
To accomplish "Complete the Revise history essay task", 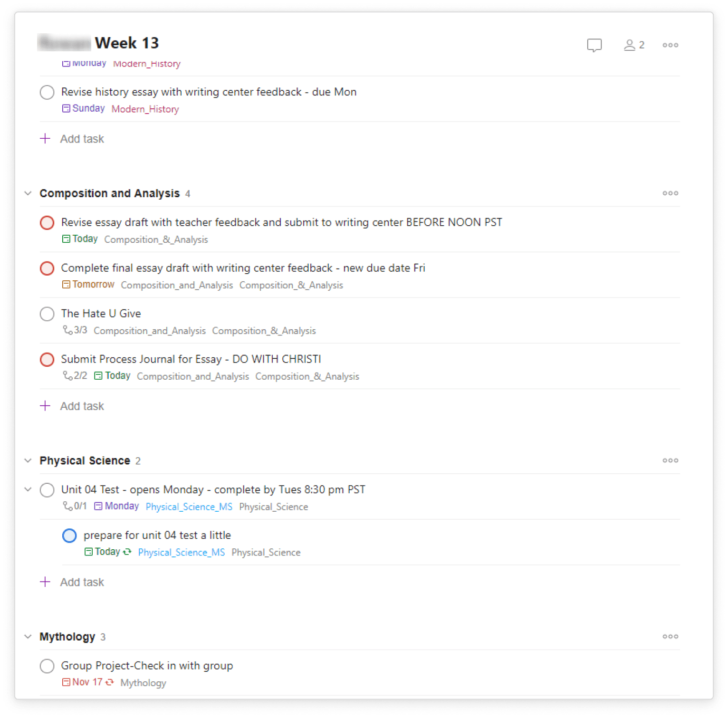I will [47, 92].
